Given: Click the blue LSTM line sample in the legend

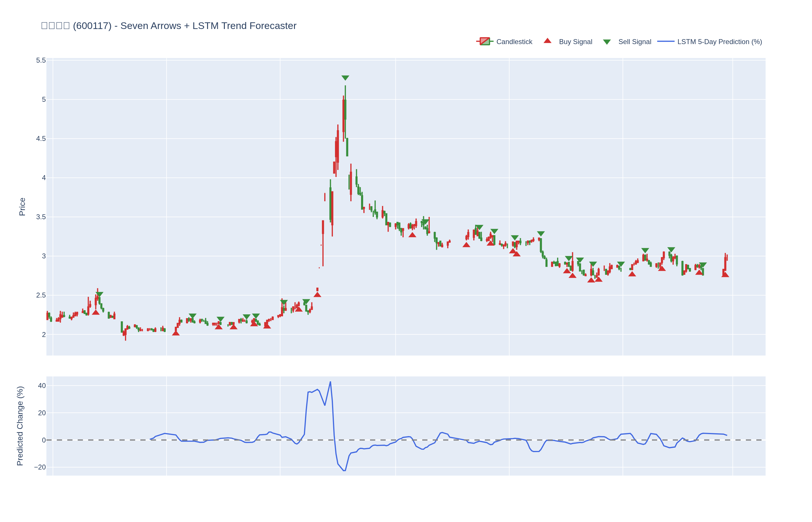Looking at the screenshot, I should point(665,41).
